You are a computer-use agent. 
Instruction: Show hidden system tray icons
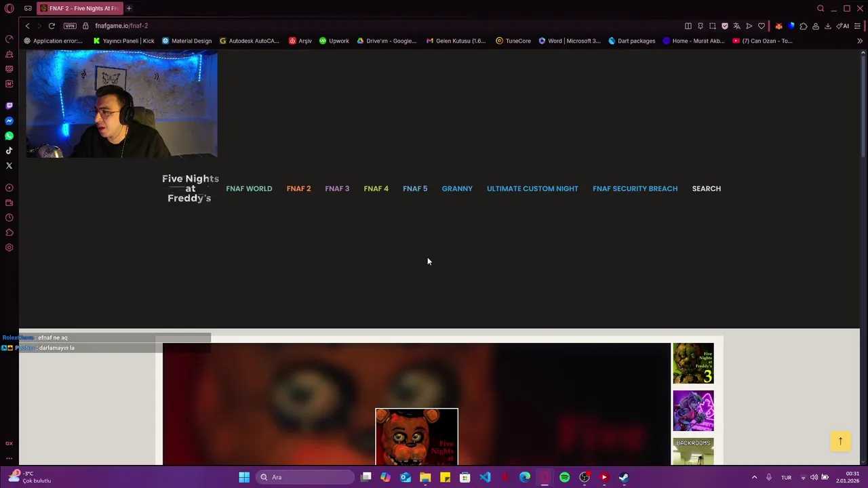(754, 477)
